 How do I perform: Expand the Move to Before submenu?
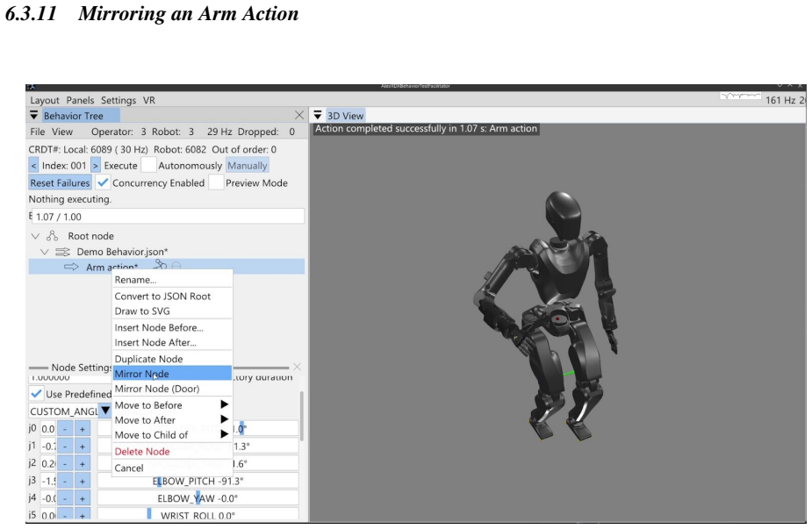[172, 405]
